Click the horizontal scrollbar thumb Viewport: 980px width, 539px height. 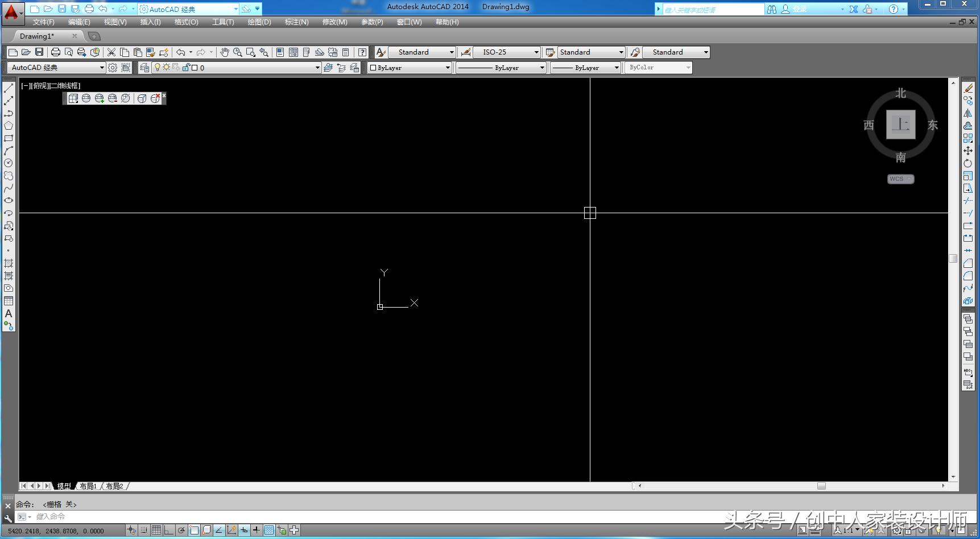click(821, 486)
